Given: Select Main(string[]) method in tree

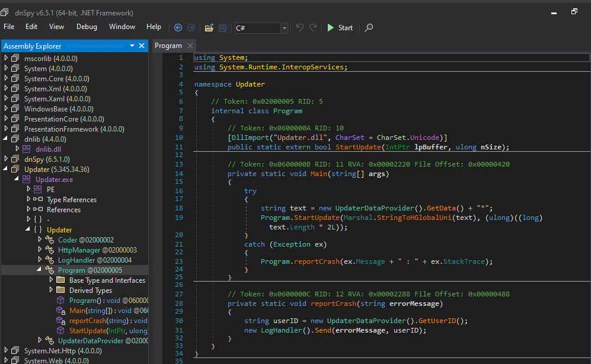Looking at the screenshot, I should (x=90, y=311).
